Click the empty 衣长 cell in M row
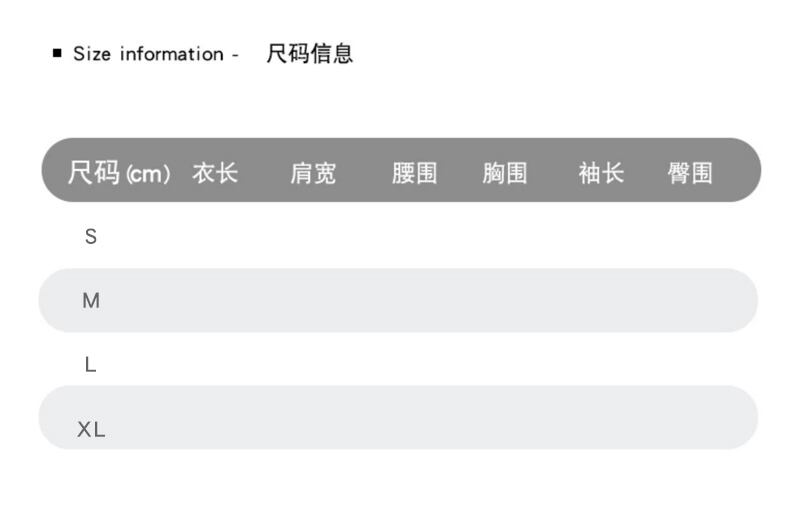Image resolution: width=790 pixels, height=511 pixels. (x=215, y=300)
